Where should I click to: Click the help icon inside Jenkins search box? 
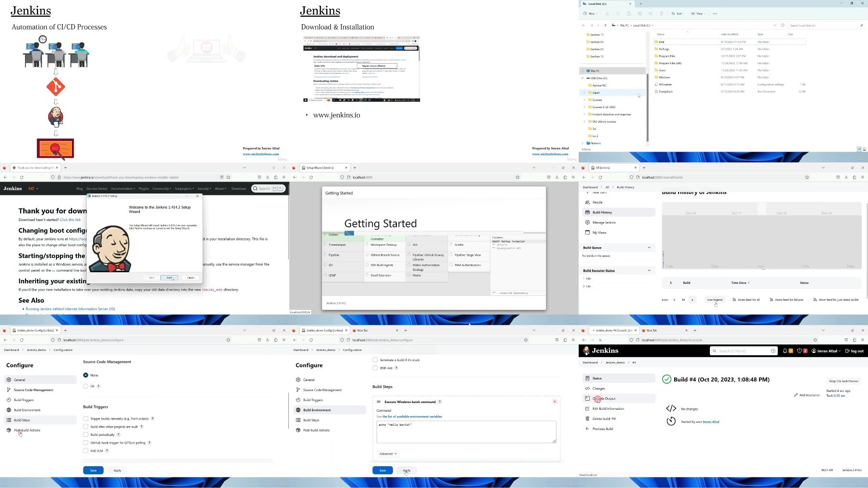tap(773, 351)
